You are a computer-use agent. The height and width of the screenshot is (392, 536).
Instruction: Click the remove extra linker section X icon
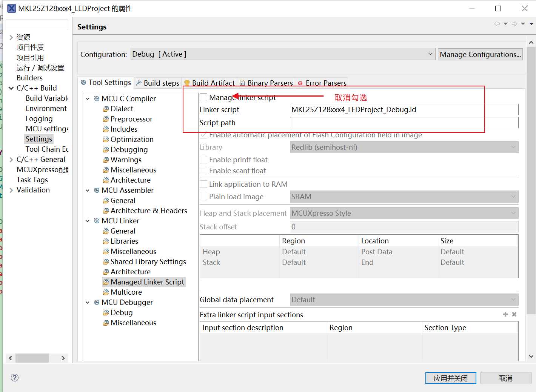click(514, 314)
